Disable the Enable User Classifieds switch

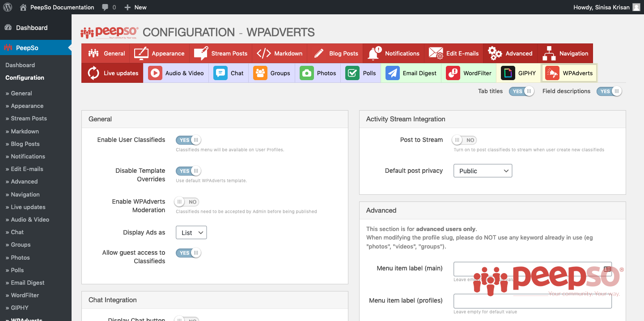point(188,140)
